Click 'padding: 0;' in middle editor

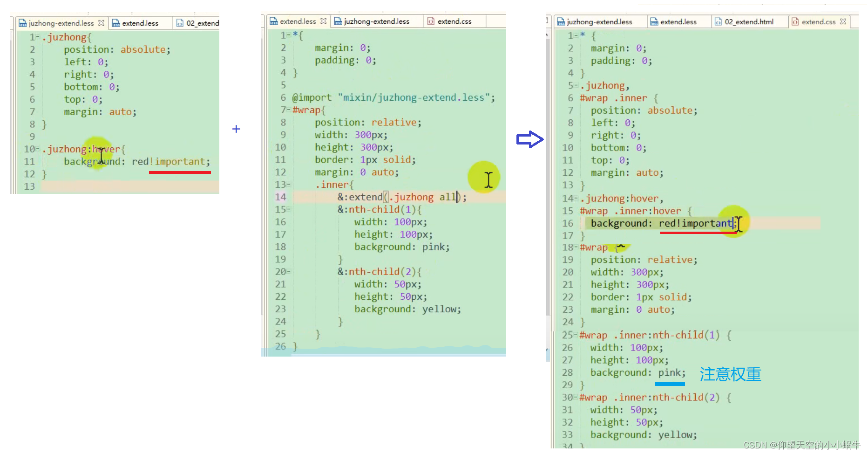pyautogui.click(x=345, y=60)
